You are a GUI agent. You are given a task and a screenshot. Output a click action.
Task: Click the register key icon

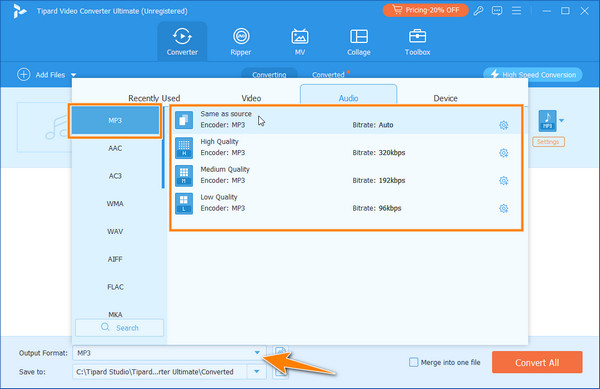click(478, 11)
